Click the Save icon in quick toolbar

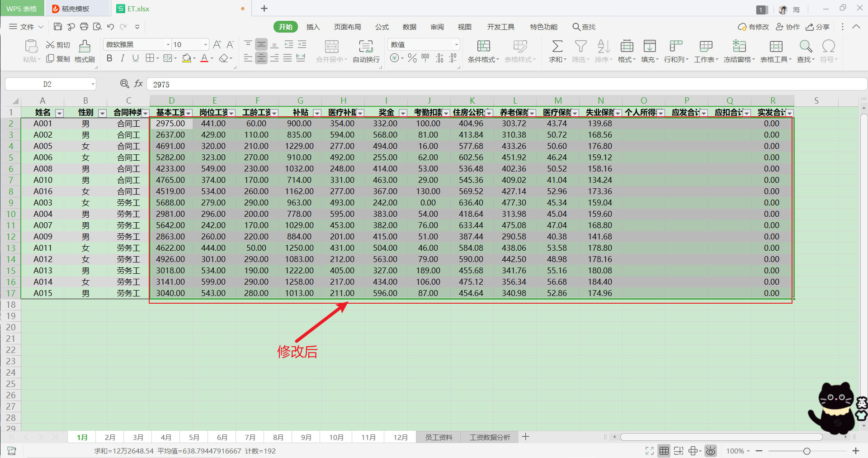coord(58,27)
